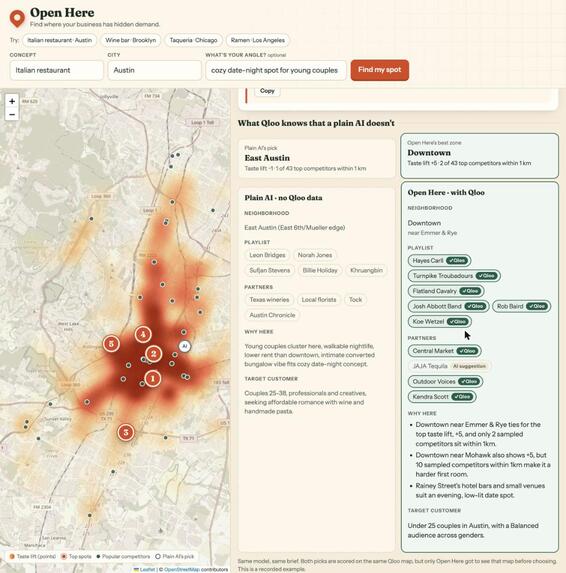The width and height of the screenshot is (566, 573).
Task: Click the Popular competitors legend entry
Action: 123,557
